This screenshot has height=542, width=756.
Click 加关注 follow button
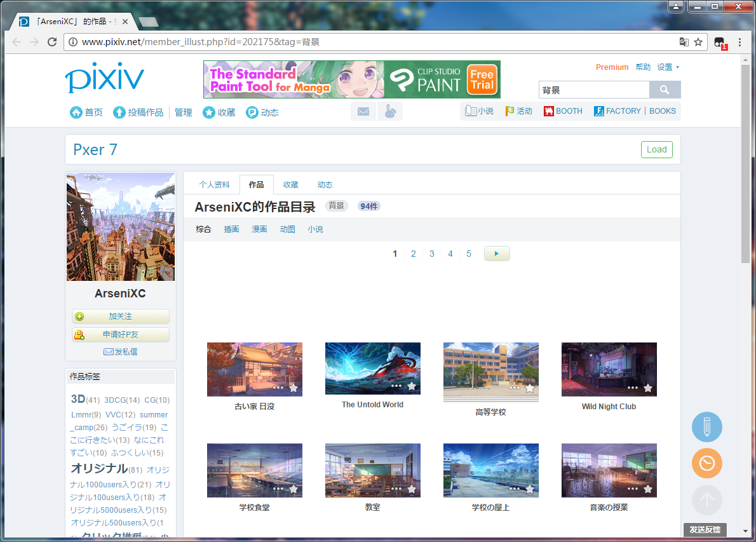tap(121, 316)
